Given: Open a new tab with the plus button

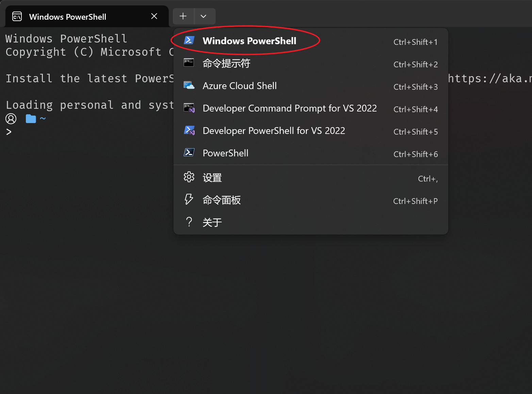Looking at the screenshot, I should click(183, 16).
